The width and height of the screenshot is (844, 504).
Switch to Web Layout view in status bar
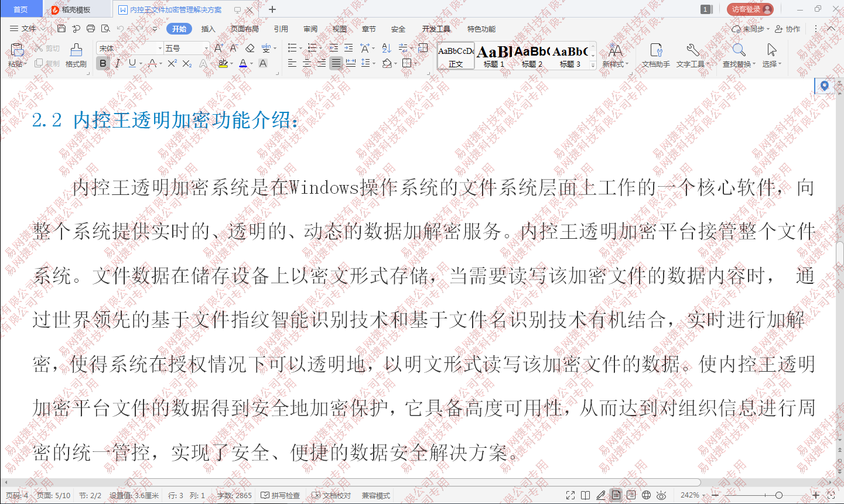[x=646, y=495]
